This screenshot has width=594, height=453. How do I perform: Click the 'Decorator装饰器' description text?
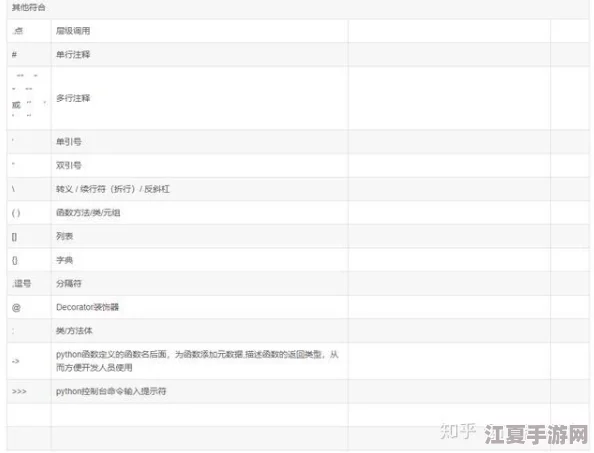[x=88, y=307]
